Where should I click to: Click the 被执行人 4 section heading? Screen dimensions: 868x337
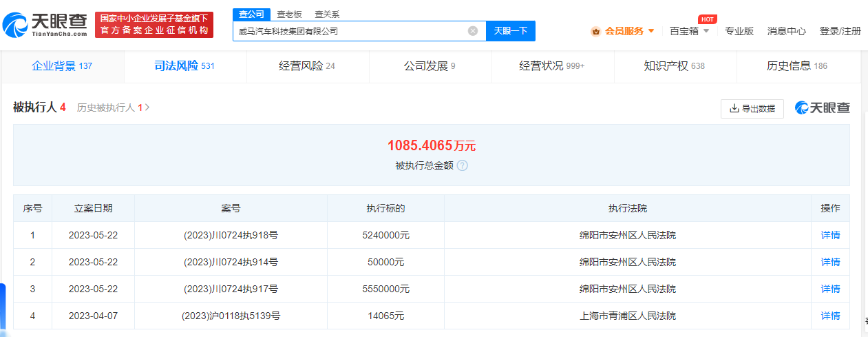click(x=39, y=108)
